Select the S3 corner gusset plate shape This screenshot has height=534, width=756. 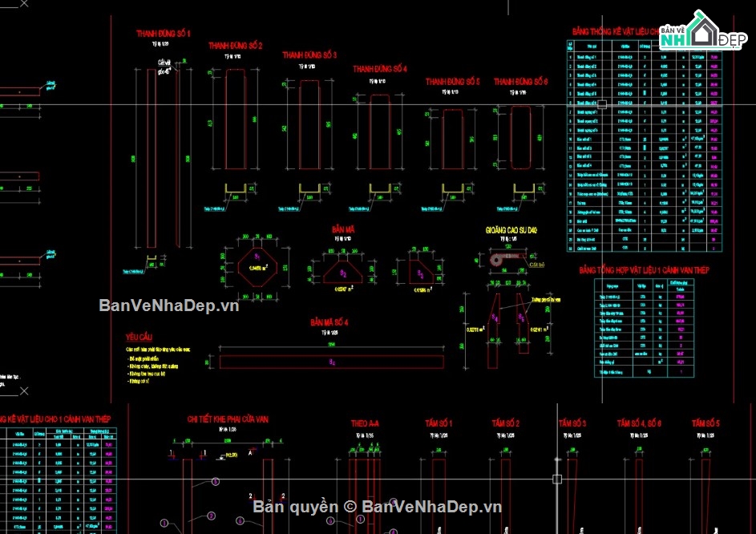(x=421, y=272)
